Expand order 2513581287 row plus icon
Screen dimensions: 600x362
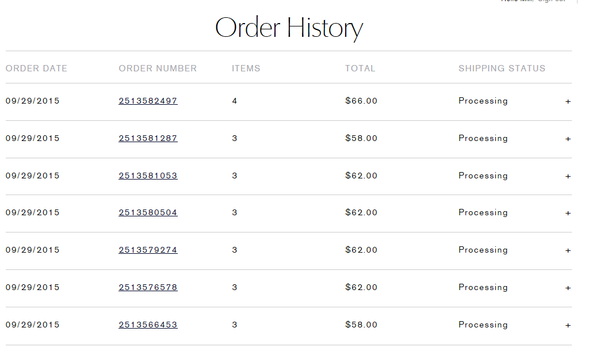pos(568,139)
